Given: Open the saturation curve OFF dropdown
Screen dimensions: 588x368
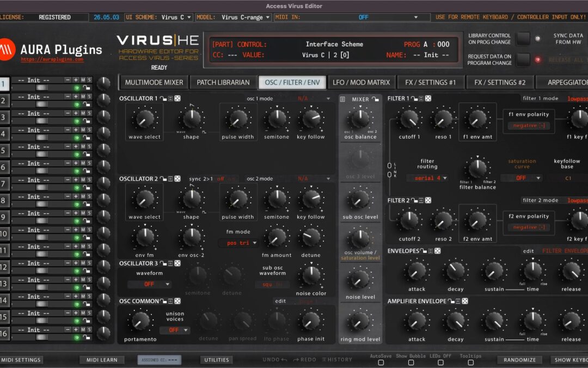Looking at the screenshot, I should 522,178.
